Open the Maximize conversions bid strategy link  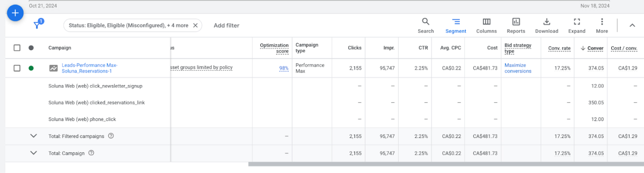pyautogui.click(x=518, y=68)
